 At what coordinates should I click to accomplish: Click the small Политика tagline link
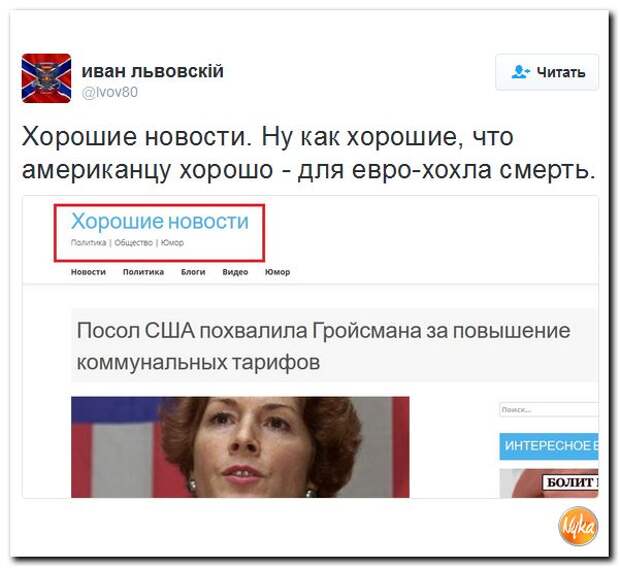tap(88, 242)
